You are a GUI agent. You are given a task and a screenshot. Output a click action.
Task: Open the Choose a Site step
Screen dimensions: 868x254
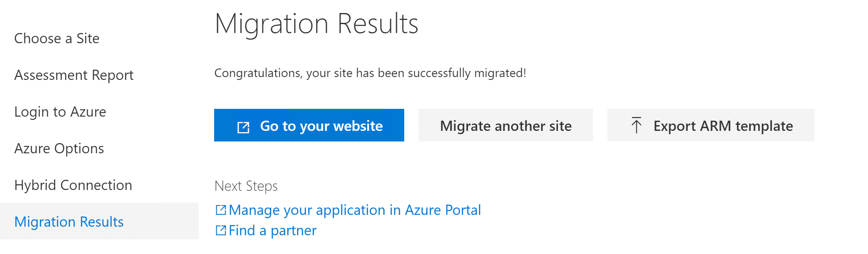point(57,38)
